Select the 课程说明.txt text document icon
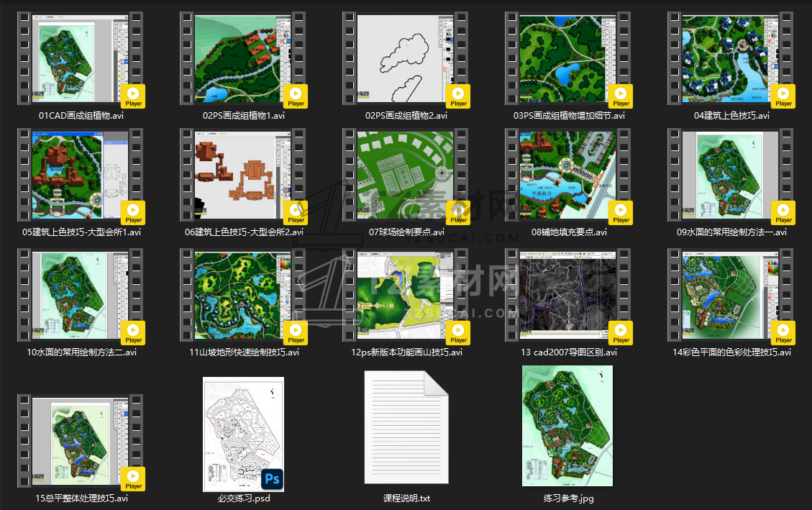Screen dimensions: 812x510 click(406, 427)
